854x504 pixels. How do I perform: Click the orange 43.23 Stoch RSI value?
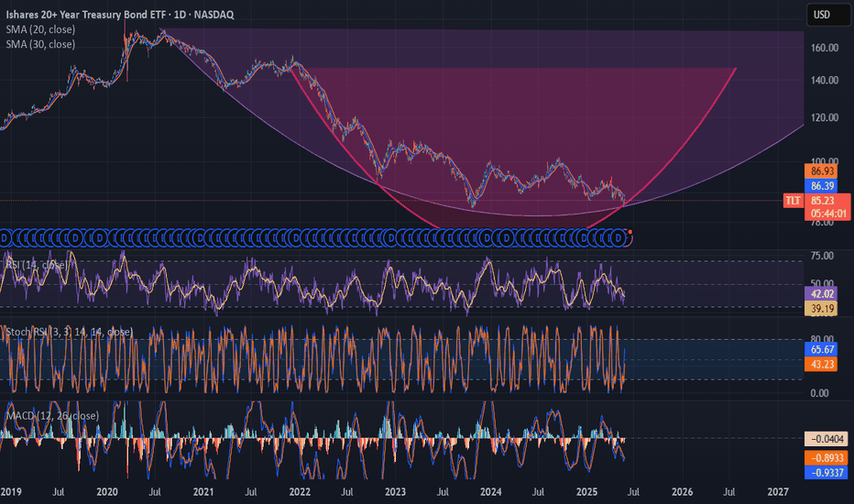point(822,364)
